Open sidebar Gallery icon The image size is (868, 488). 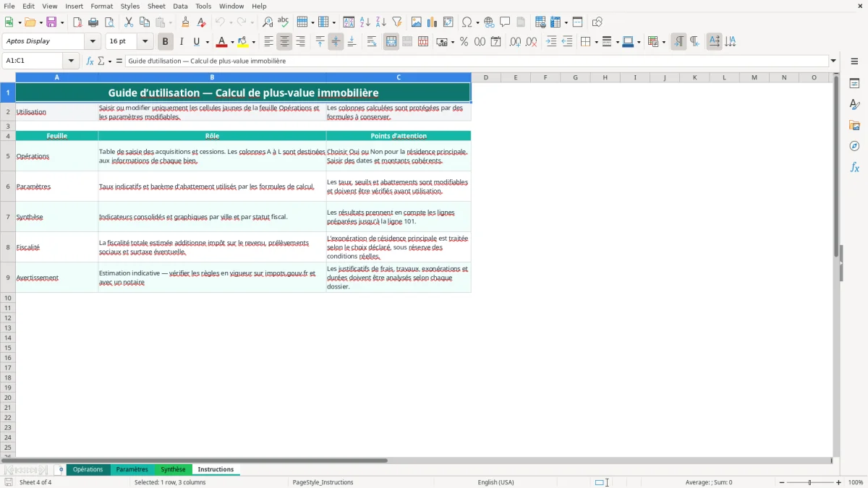(854, 125)
